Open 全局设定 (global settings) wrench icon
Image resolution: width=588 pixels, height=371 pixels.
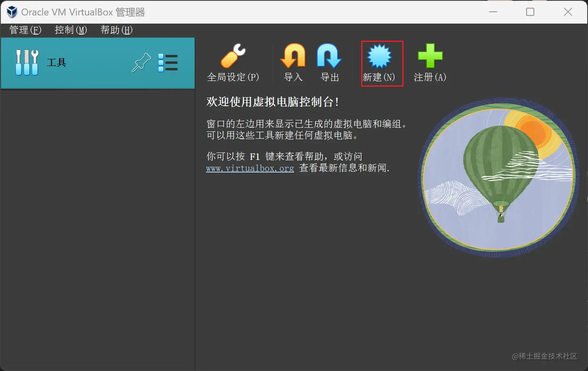[x=233, y=56]
